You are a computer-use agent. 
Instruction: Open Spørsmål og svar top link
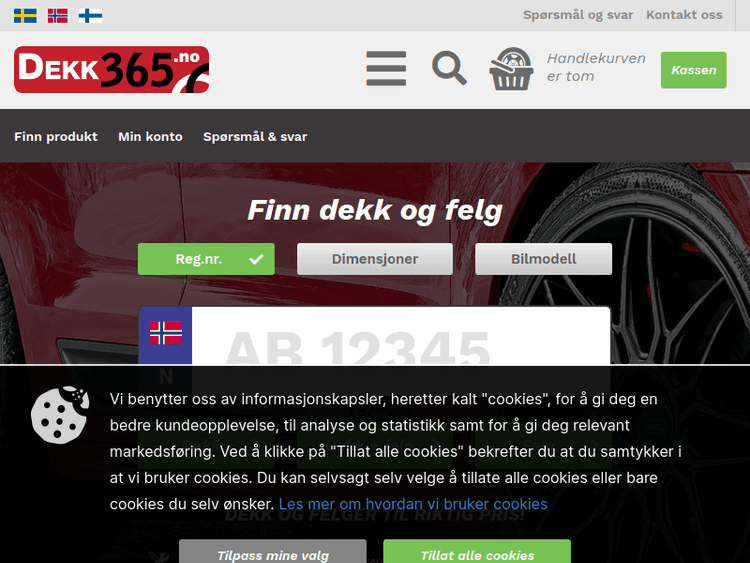coord(578,15)
